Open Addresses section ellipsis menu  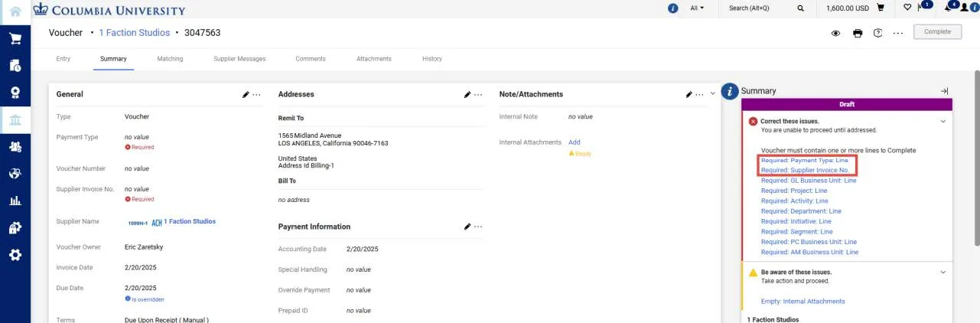click(478, 94)
